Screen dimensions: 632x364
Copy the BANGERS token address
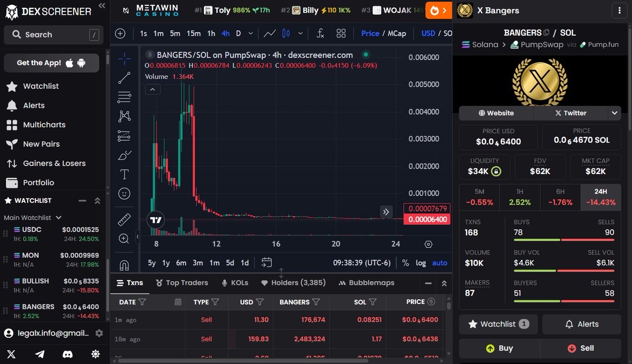point(547,33)
